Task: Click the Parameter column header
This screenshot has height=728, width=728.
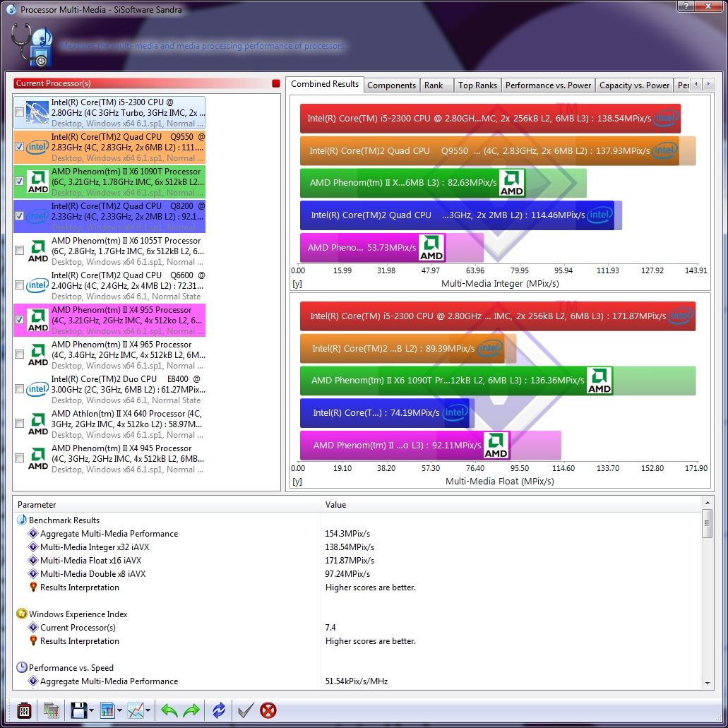Action: (167, 505)
